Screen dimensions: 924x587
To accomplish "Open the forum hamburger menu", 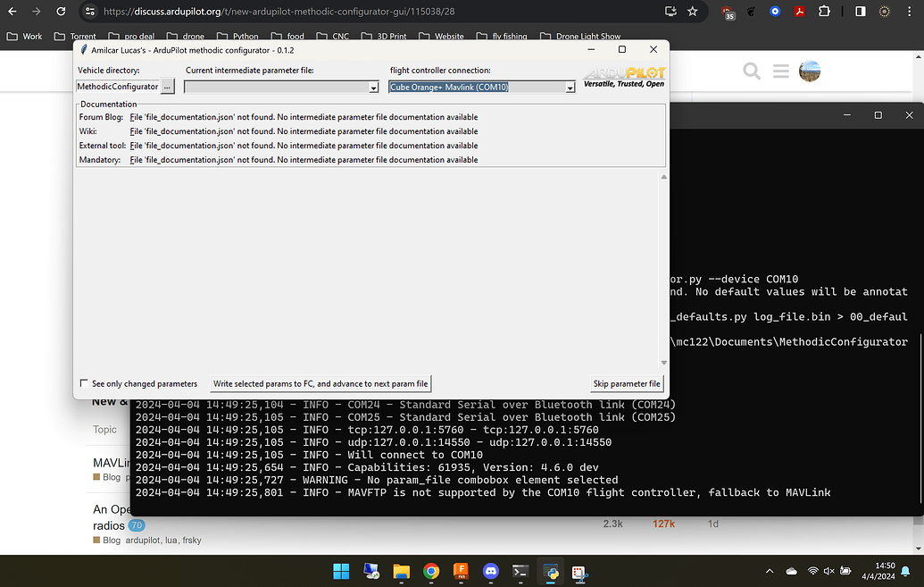I will [780, 71].
